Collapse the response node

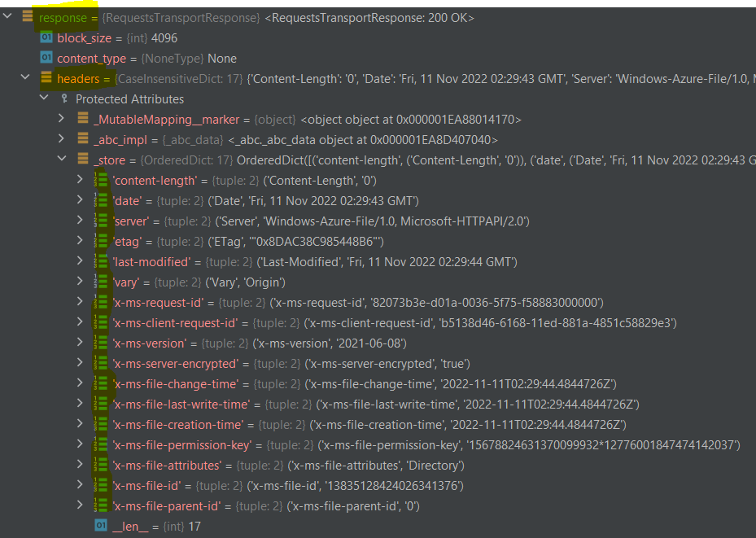tap(7, 15)
